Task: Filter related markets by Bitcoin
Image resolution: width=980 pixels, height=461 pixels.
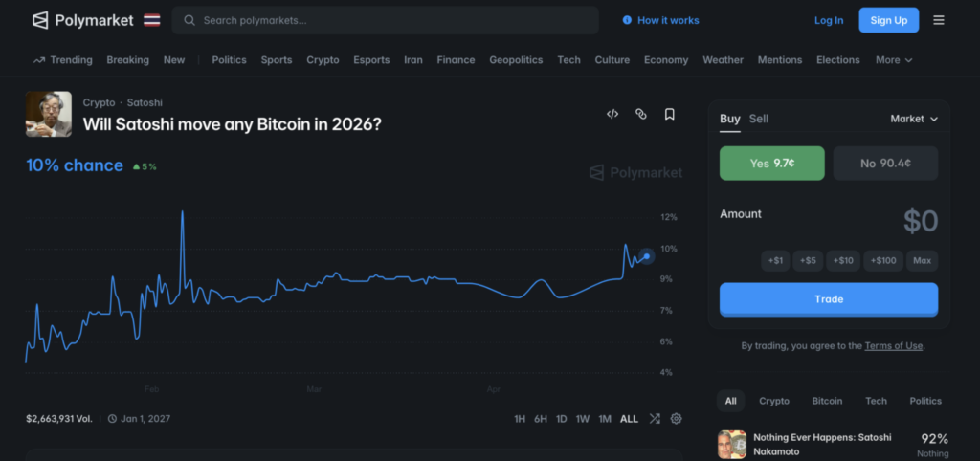Action: pyautogui.click(x=827, y=401)
